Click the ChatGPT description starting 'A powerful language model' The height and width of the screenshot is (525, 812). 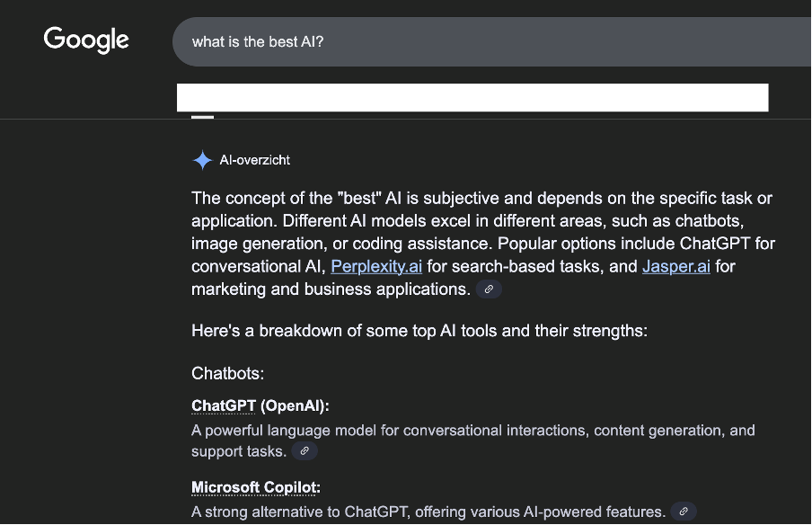tap(472, 431)
